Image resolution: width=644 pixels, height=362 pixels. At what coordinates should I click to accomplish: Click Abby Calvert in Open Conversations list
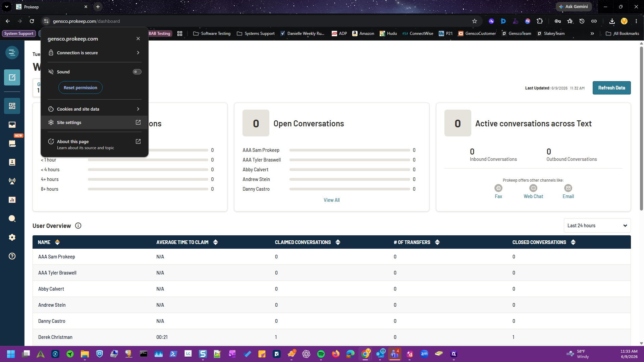[256, 170]
